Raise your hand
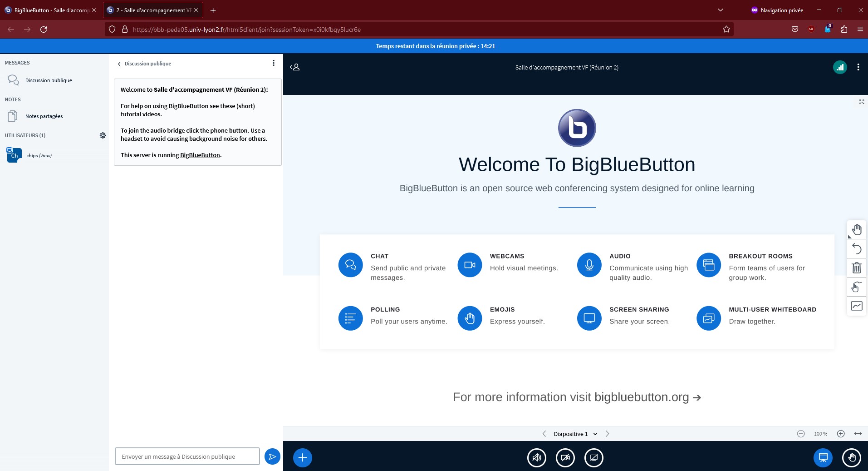 [x=852, y=458]
